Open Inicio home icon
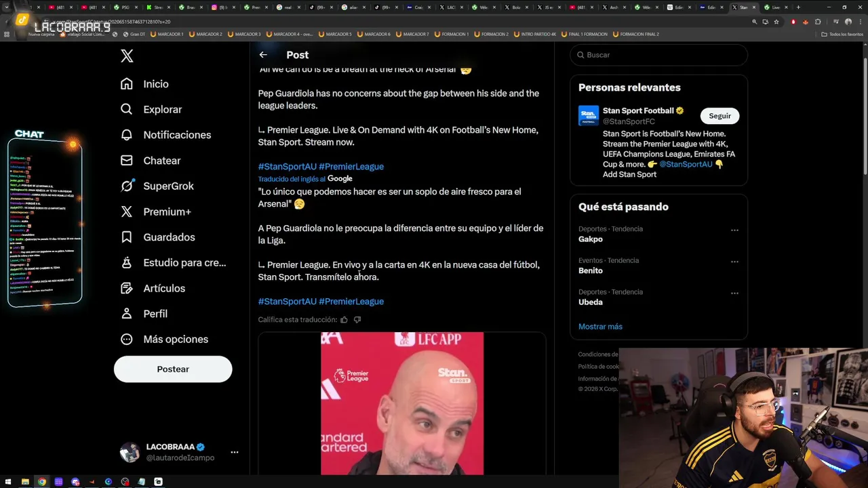868x488 pixels. 127,84
